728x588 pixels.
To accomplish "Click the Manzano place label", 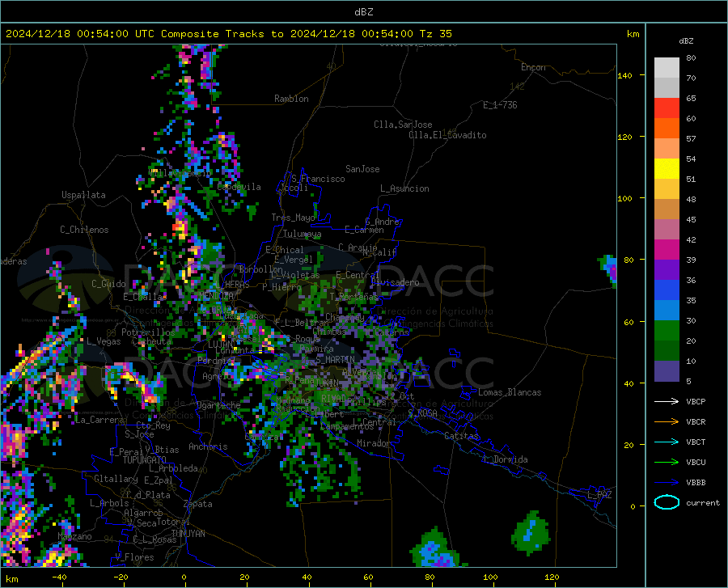I will click(74, 536).
